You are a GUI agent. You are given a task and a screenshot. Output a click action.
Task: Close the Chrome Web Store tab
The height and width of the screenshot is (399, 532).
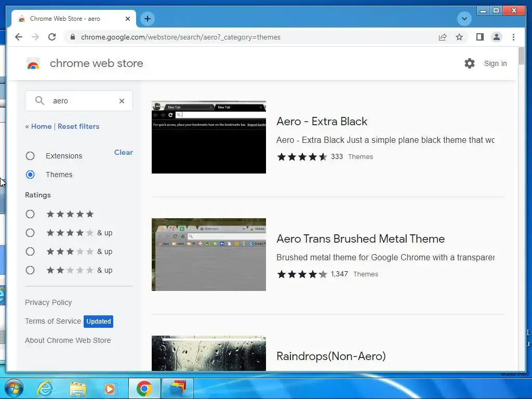128,19
